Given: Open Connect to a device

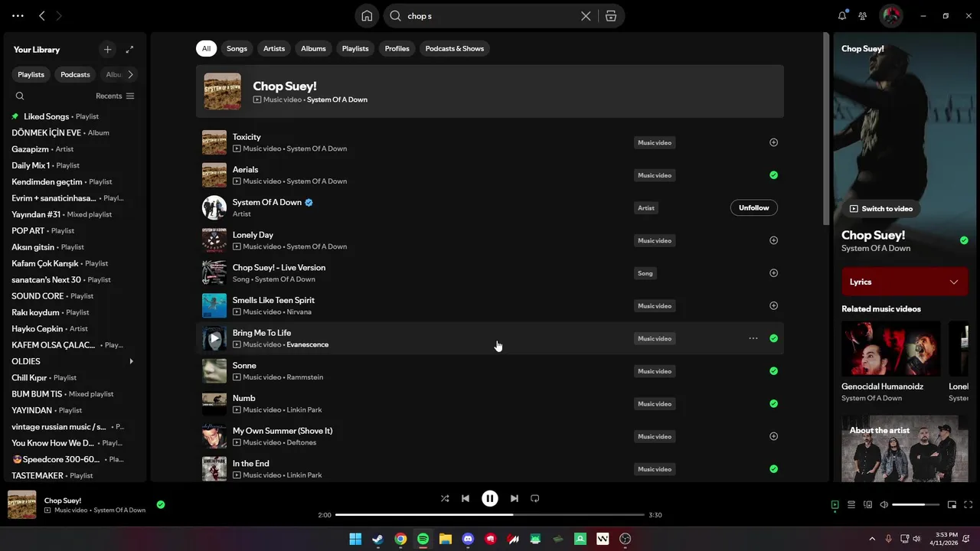Looking at the screenshot, I should tap(867, 505).
